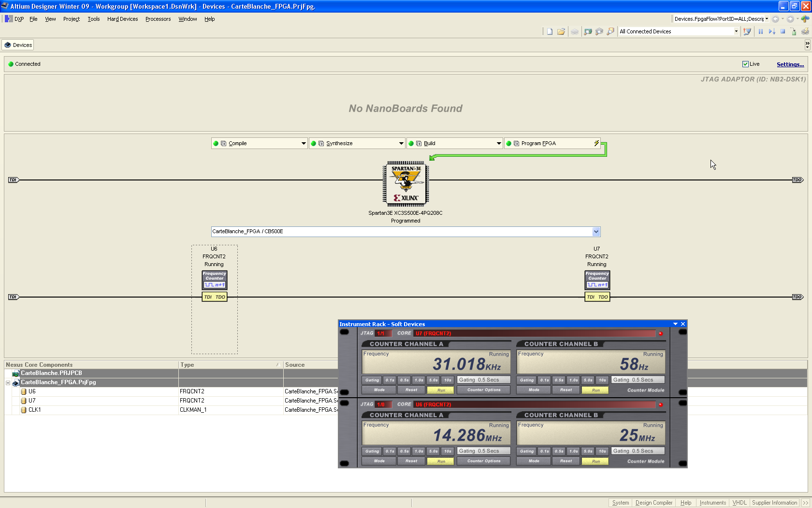Open the All Connected Devices dropdown

pyautogui.click(x=736, y=31)
